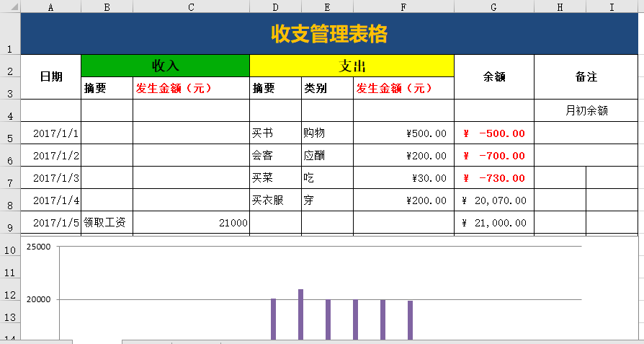Select the red -730.00 balance cell
The width and height of the screenshot is (644, 344).
point(493,178)
